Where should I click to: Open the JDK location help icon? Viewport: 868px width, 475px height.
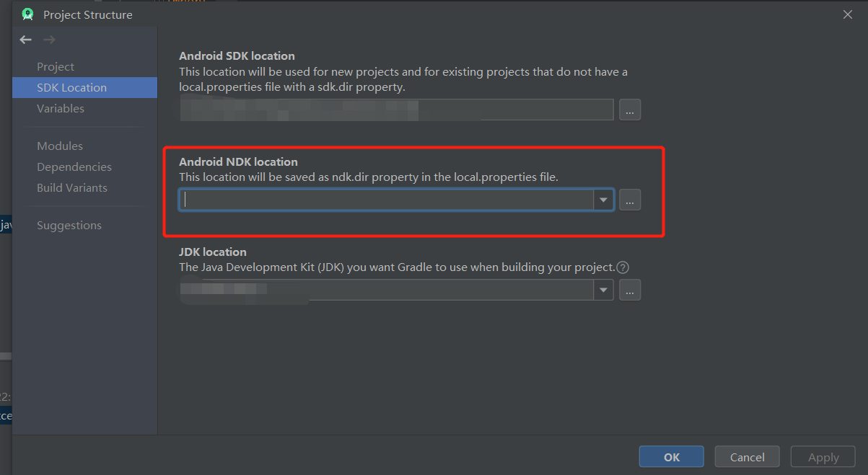coord(623,267)
